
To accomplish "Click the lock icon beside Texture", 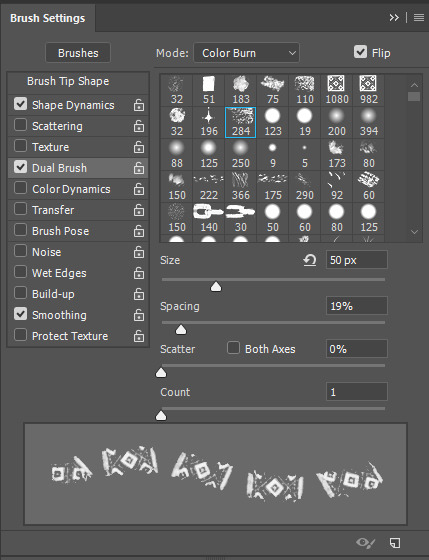I will [139, 147].
